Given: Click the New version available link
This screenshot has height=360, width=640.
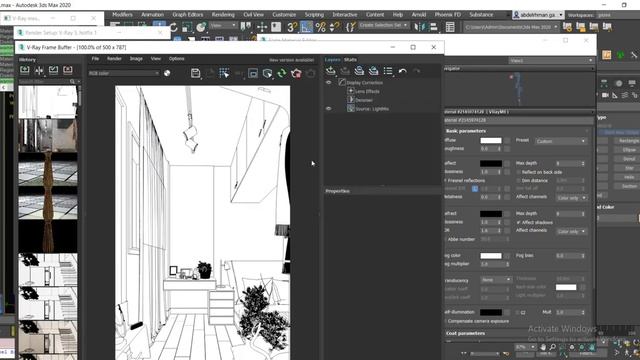Looking at the screenshot, I should 291,60.
